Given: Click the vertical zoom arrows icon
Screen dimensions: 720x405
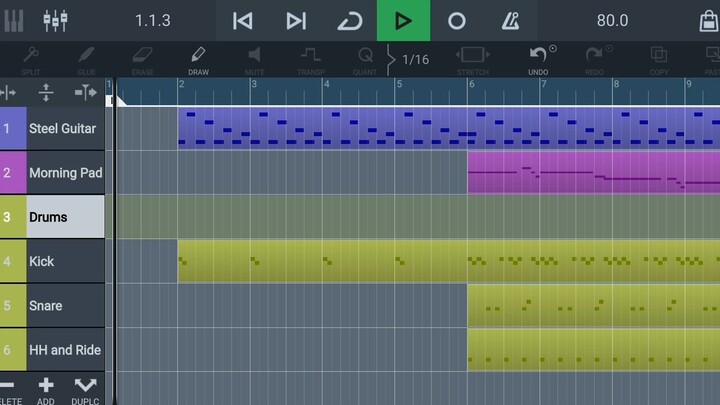Looking at the screenshot, I should pos(46,93).
